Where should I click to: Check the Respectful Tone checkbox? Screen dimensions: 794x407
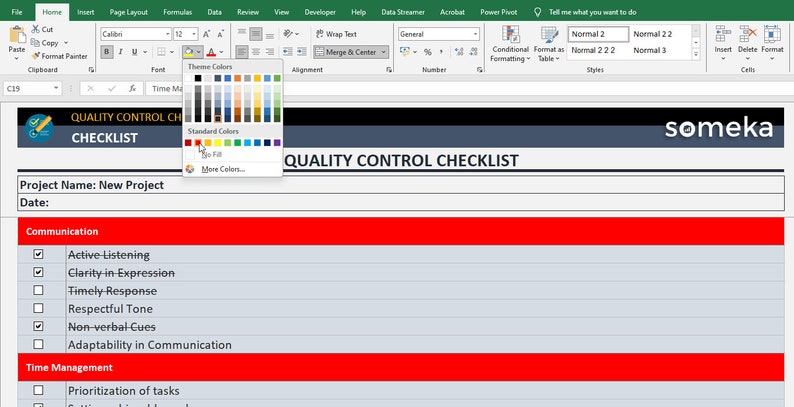point(38,308)
